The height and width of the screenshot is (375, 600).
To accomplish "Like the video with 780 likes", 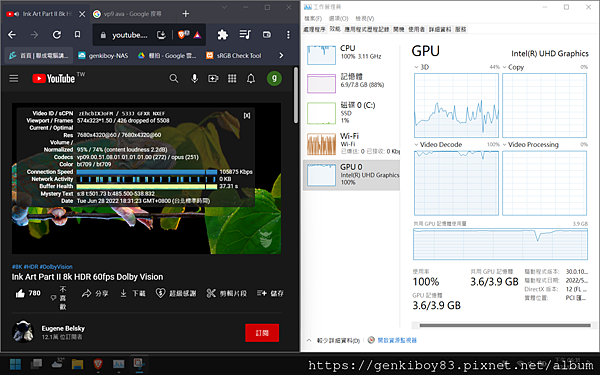I will pos(28,293).
